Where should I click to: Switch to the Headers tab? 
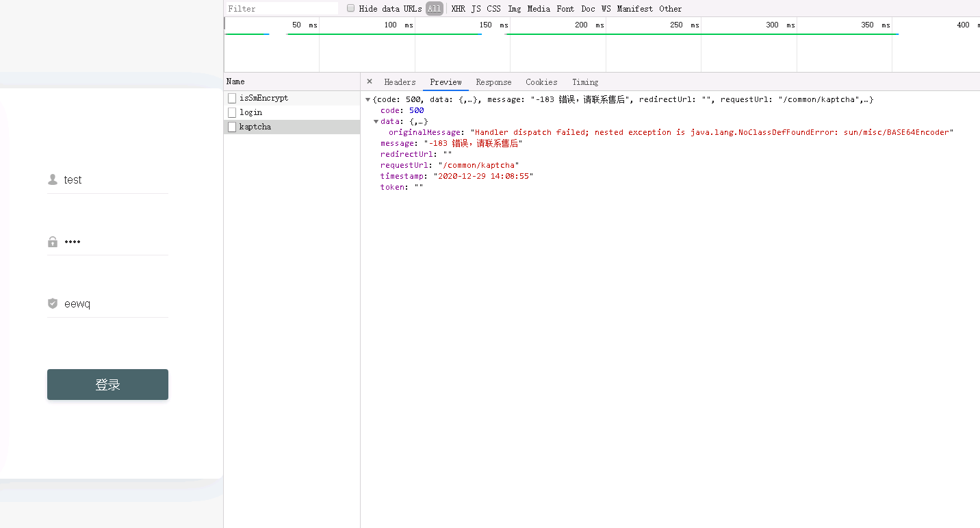pyautogui.click(x=400, y=82)
